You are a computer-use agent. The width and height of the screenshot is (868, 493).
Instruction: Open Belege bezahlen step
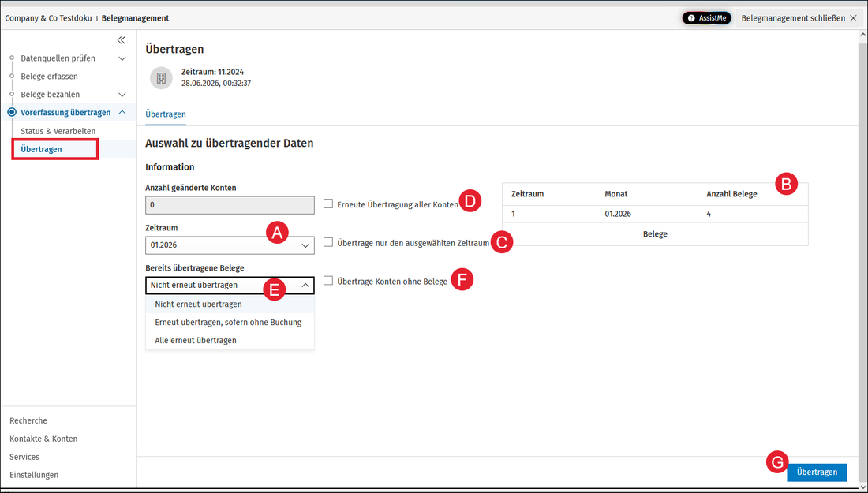pos(51,95)
